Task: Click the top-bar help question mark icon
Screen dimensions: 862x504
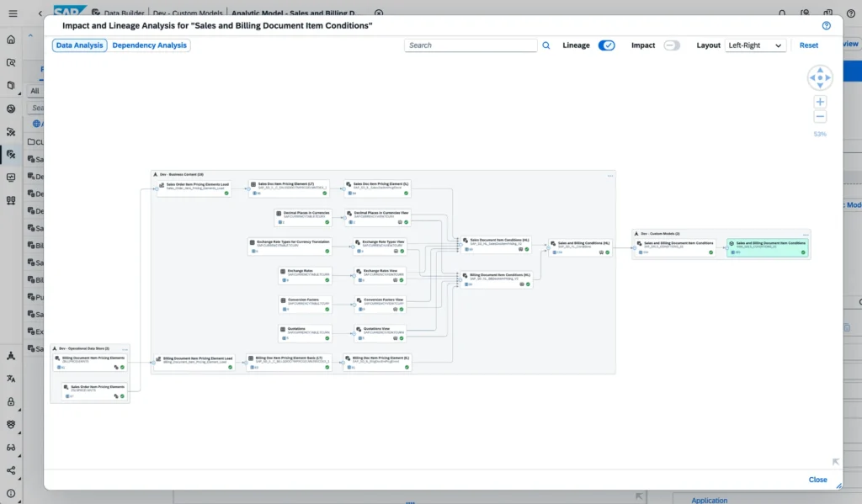Action: 851,13
